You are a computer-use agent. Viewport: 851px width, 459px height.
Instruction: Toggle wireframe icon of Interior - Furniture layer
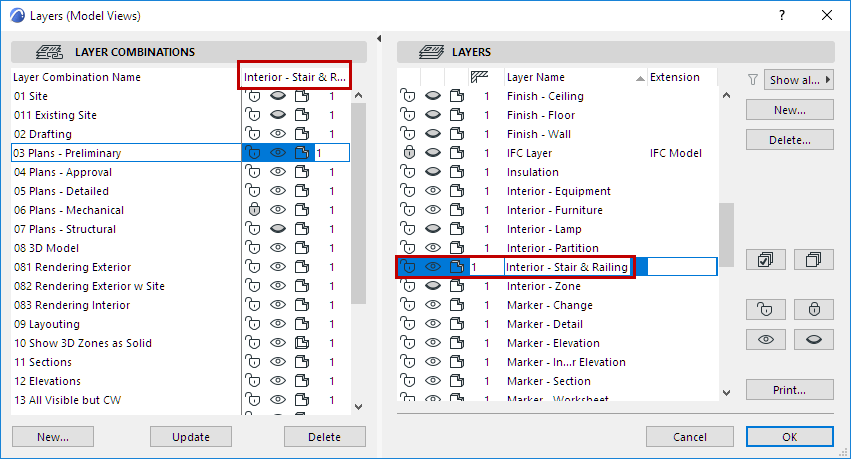[456, 210]
